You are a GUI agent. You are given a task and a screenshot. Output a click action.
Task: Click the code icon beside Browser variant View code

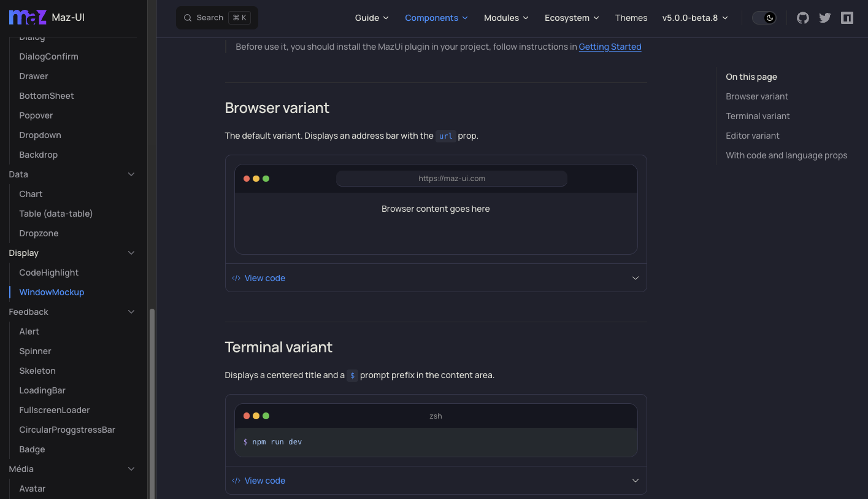pos(236,278)
